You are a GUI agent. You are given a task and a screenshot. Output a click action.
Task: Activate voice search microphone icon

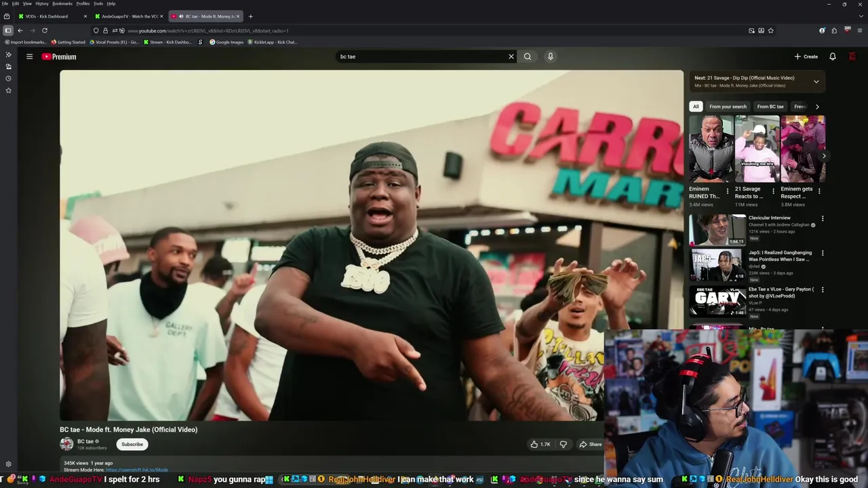(551, 56)
